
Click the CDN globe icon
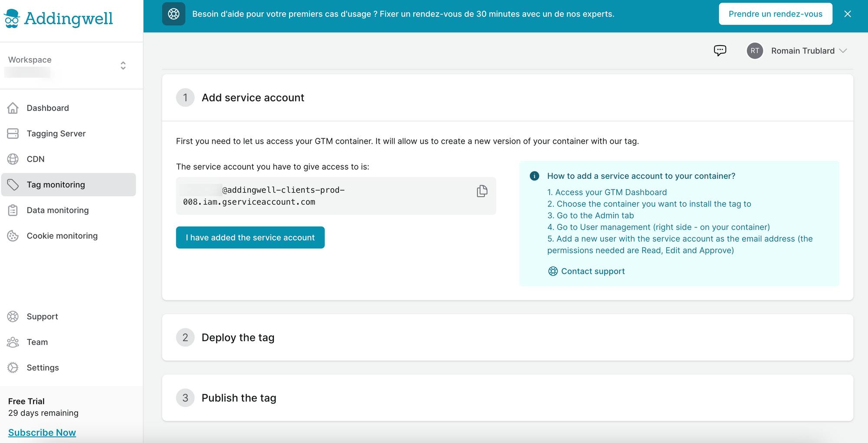click(x=13, y=159)
